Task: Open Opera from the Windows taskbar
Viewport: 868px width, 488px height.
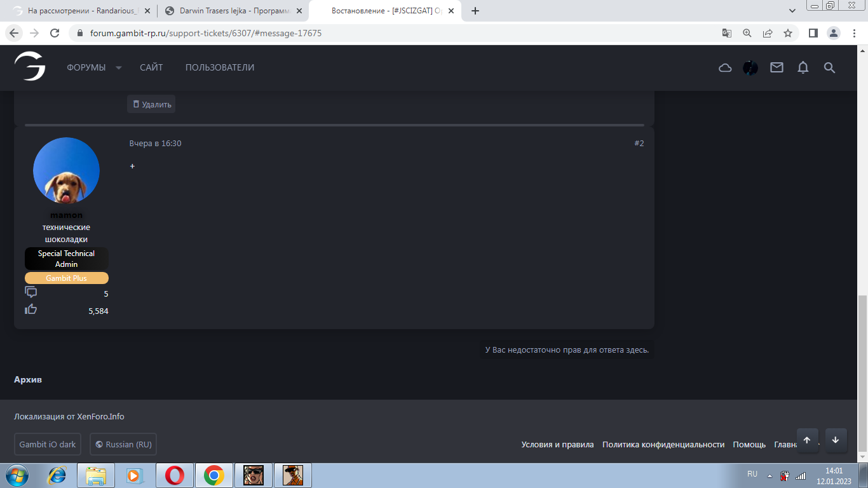Action: [x=175, y=475]
